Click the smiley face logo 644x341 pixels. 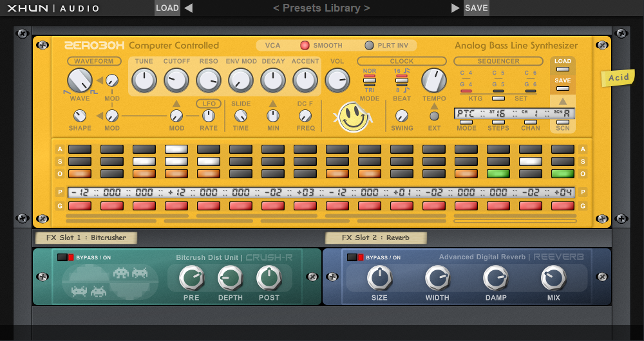(353, 117)
